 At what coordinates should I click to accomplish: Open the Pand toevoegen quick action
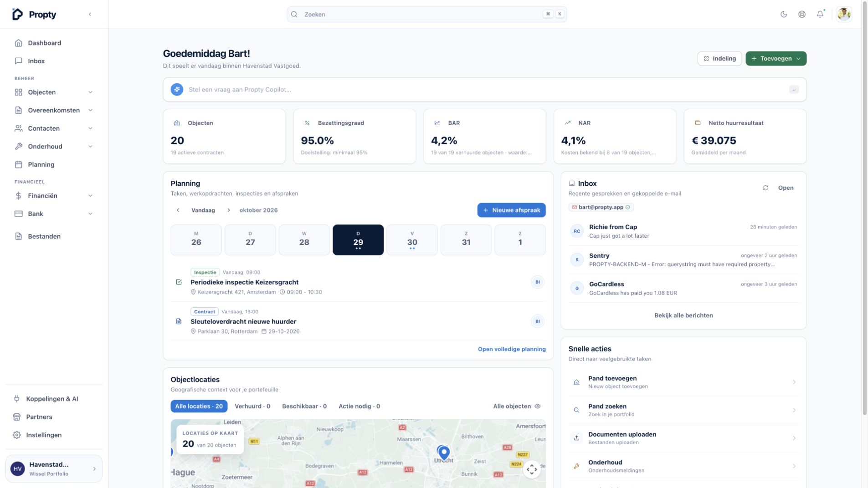pos(683,382)
